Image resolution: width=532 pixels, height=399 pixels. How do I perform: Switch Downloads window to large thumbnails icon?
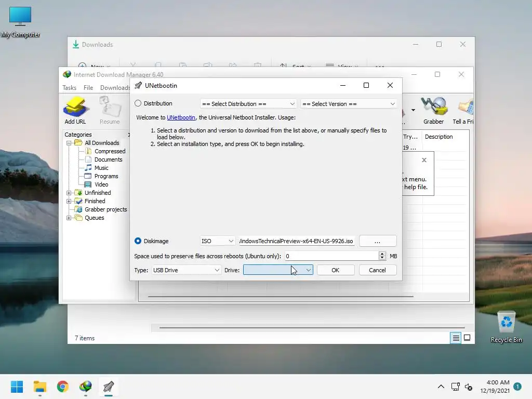pyautogui.click(x=467, y=338)
